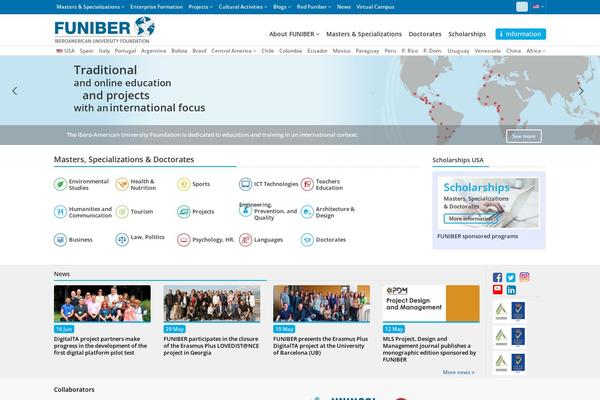
Task: Open the language flag selector dropdown
Action: coord(538,7)
